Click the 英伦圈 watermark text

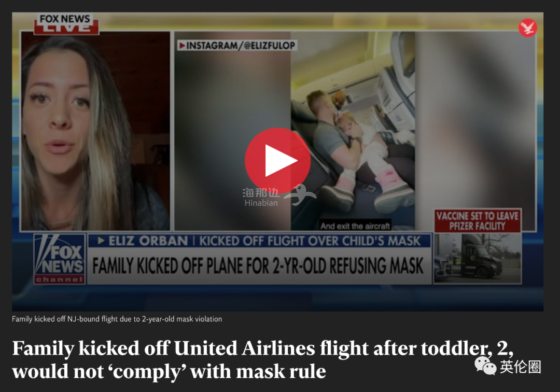pyautogui.click(x=521, y=367)
